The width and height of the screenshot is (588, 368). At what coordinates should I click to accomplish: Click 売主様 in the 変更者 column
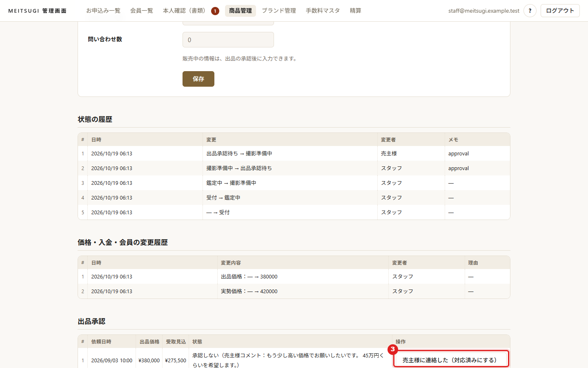coord(389,154)
